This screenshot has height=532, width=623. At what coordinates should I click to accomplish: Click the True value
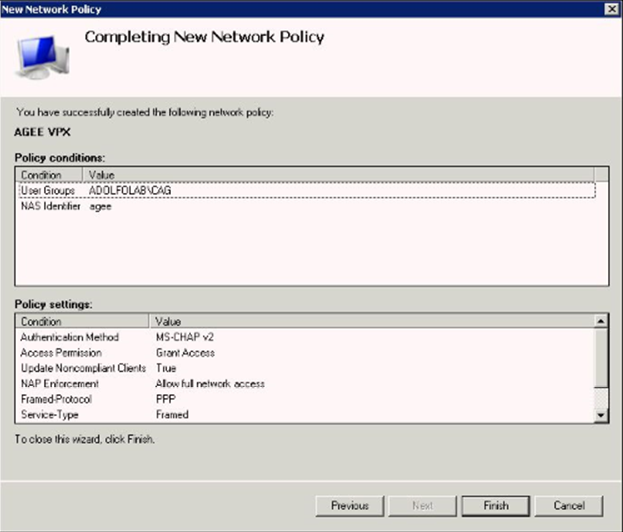(x=166, y=368)
